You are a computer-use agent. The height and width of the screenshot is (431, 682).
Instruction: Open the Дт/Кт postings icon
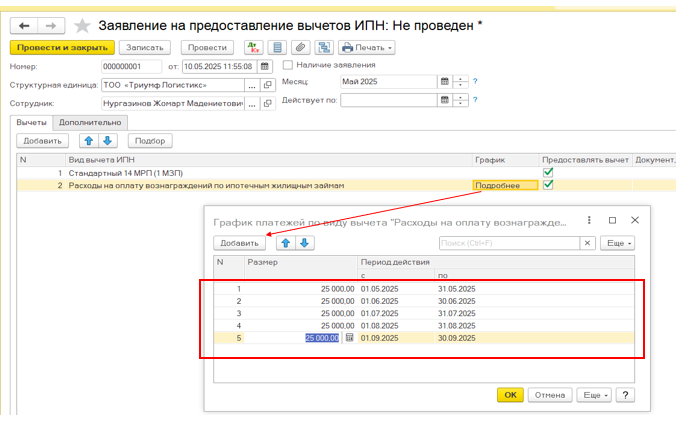[x=254, y=48]
